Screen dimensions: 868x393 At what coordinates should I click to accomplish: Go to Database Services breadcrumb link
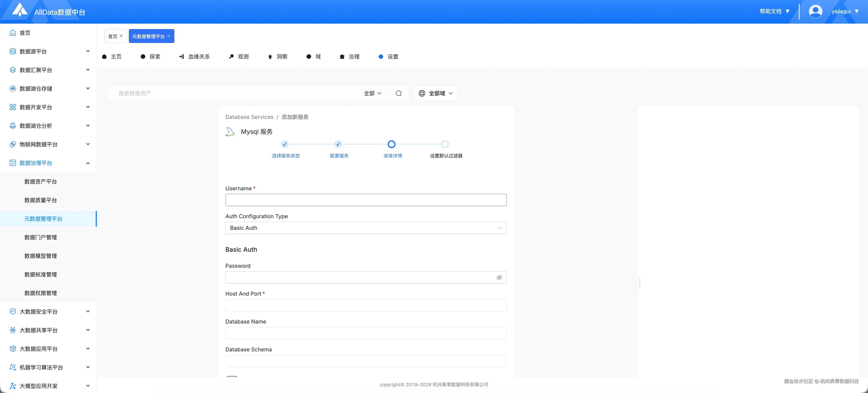coord(249,117)
